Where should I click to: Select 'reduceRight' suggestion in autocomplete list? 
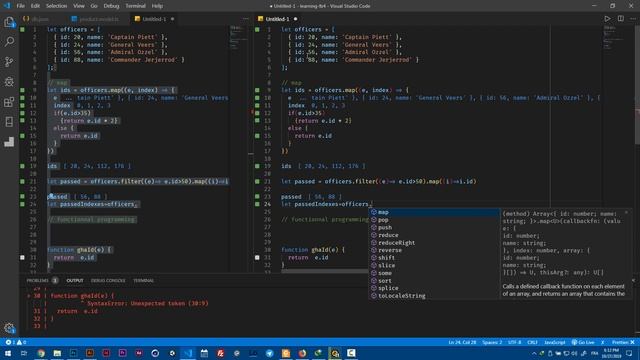tap(434, 243)
